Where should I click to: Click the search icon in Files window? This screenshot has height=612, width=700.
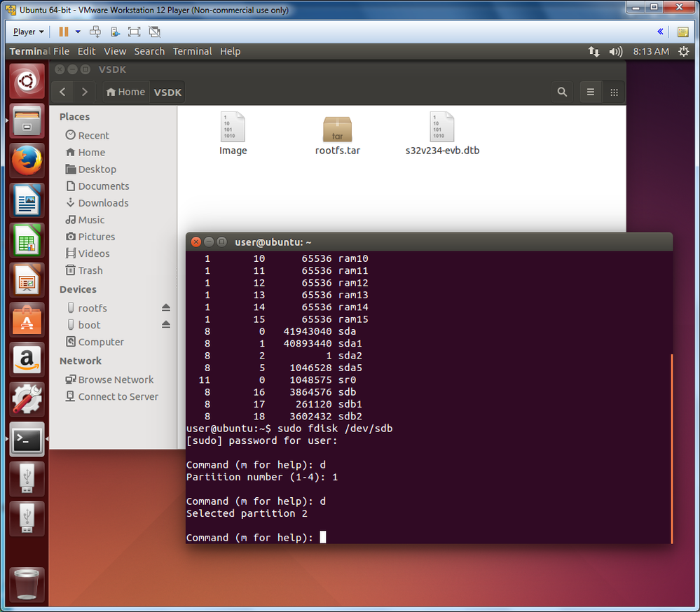coord(562,92)
